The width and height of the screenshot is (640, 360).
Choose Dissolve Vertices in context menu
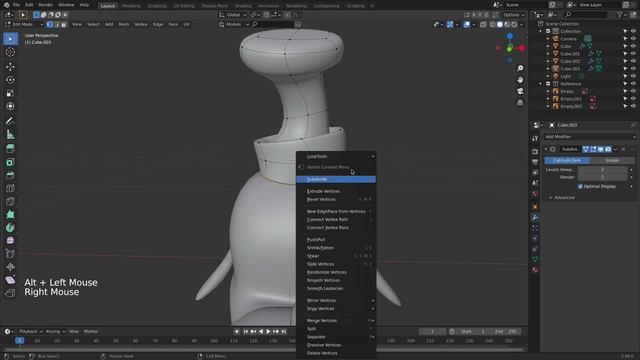point(336,345)
